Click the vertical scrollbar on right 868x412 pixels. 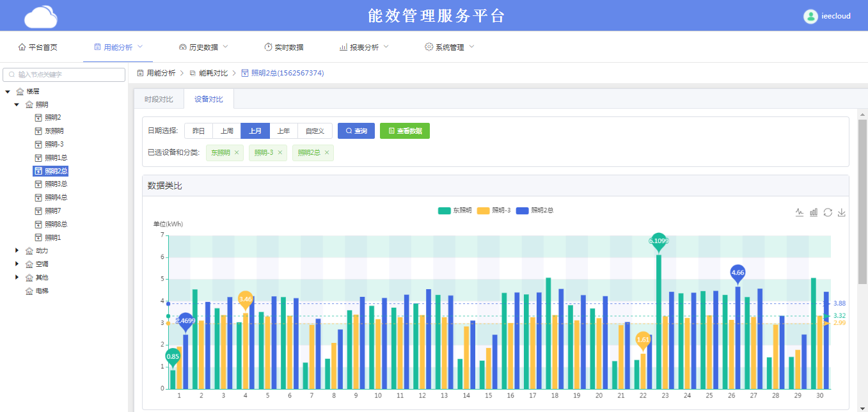pyautogui.click(x=862, y=202)
